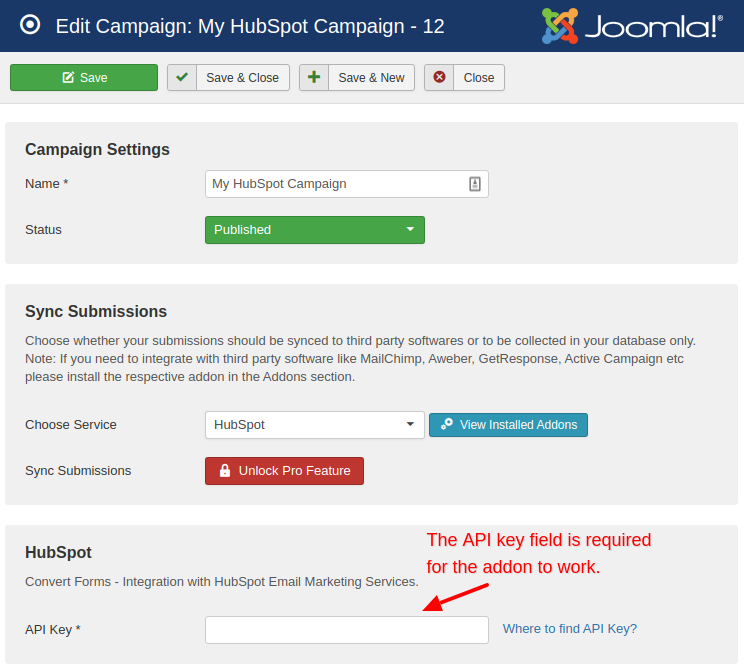744x668 pixels.
Task: Click the 'Status' field label
Action: (43, 230)
